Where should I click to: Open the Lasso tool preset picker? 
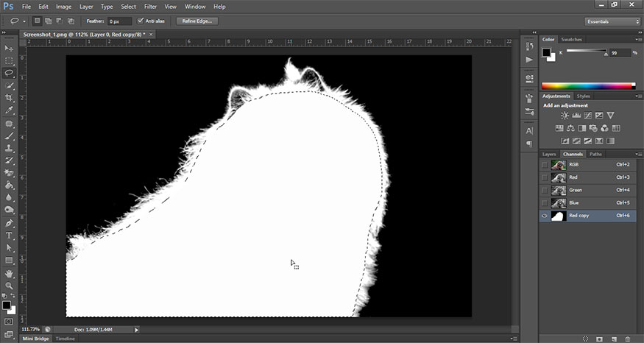[24, 21]
